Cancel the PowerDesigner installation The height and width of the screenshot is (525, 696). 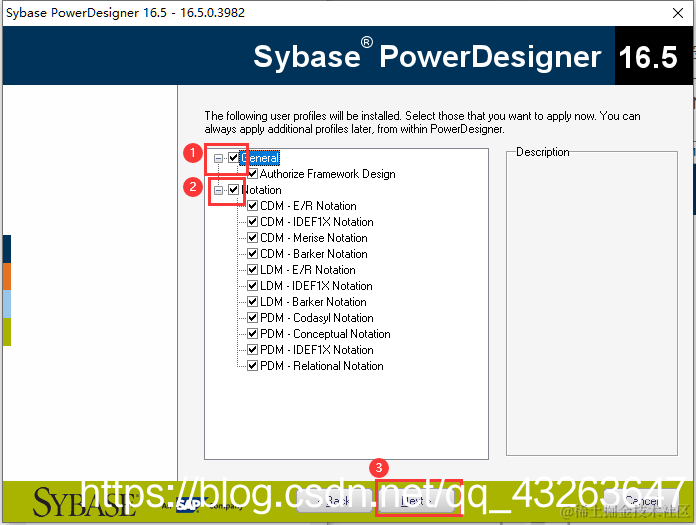pyautogui.click(x=641, y=501)
